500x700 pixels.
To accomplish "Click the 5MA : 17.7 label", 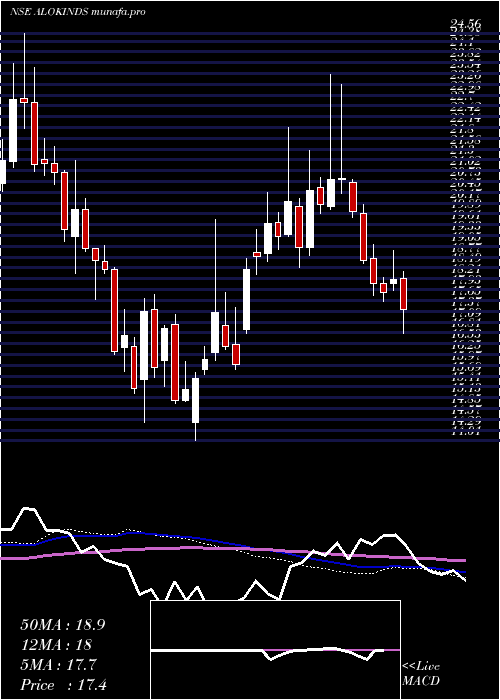I will pos(58,665).
